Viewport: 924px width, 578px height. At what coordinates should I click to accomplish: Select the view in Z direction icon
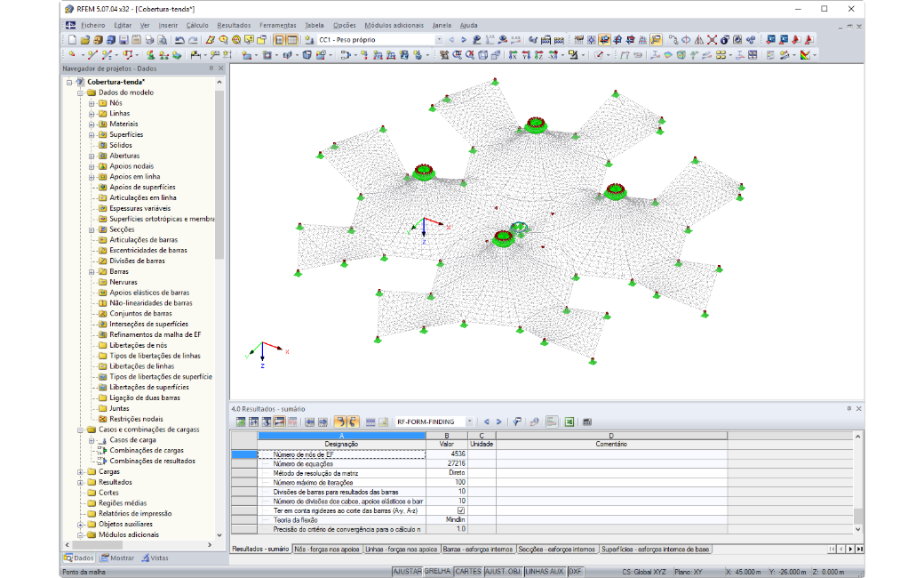point(538,55)
